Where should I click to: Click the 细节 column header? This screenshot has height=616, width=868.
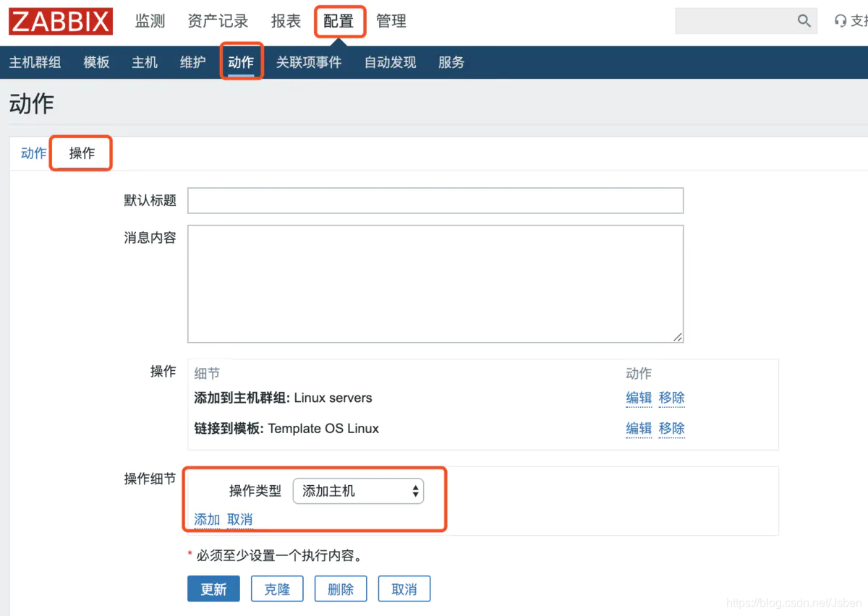click(207, 373)
